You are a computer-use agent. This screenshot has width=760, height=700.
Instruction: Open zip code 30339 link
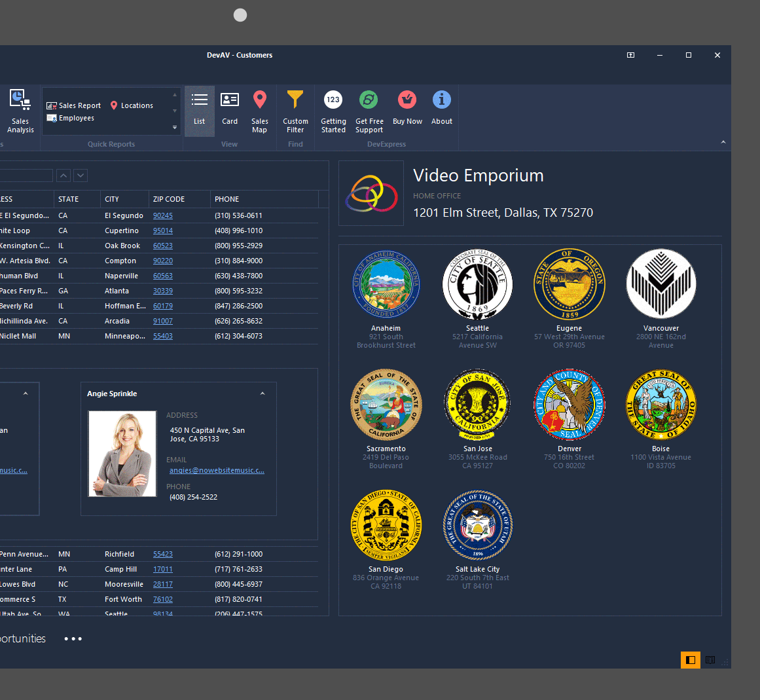[x=163, y=291]
